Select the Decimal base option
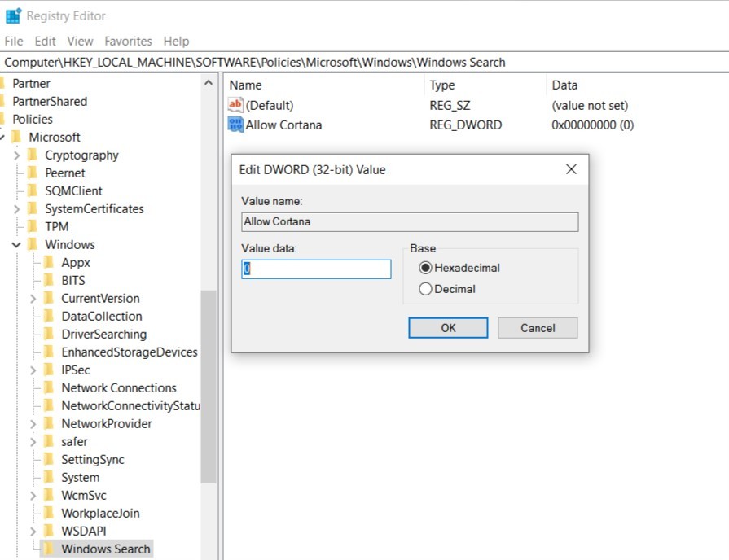 424,289
